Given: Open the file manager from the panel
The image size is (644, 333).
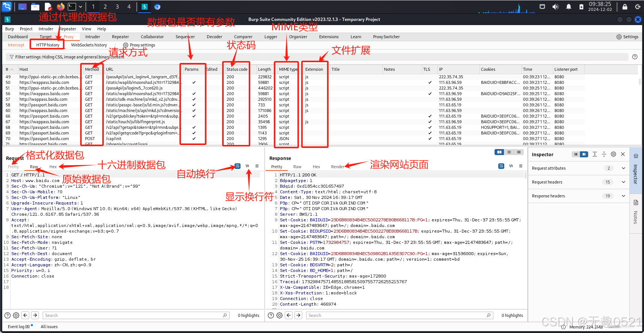Looking at the screenshot, I should coord(35,7).
